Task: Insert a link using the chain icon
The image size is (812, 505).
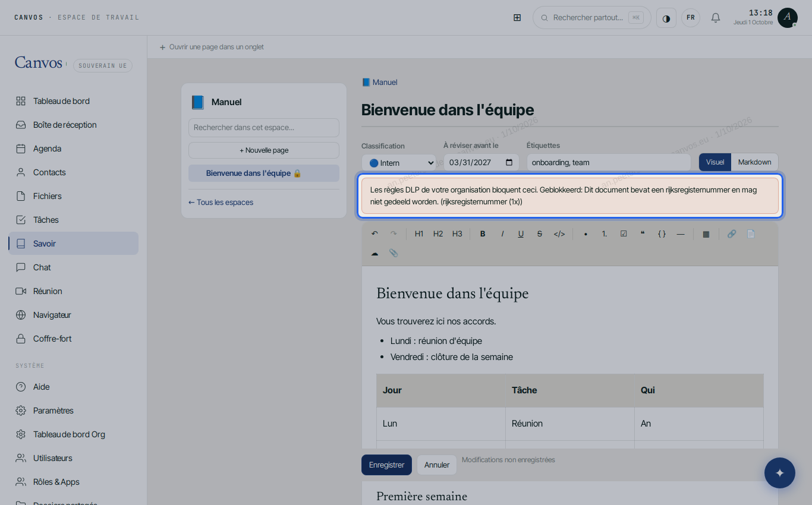Action: coord(732,233)
